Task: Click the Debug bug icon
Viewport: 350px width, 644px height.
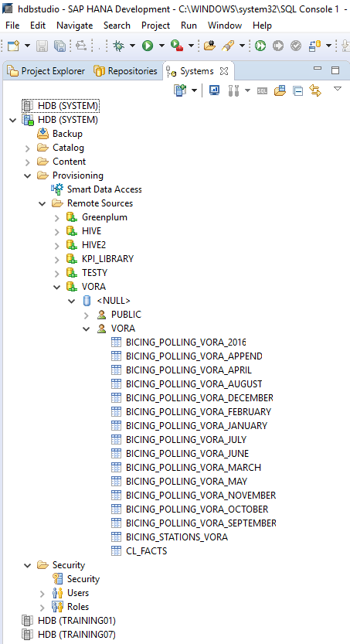Action: [119, 46]
